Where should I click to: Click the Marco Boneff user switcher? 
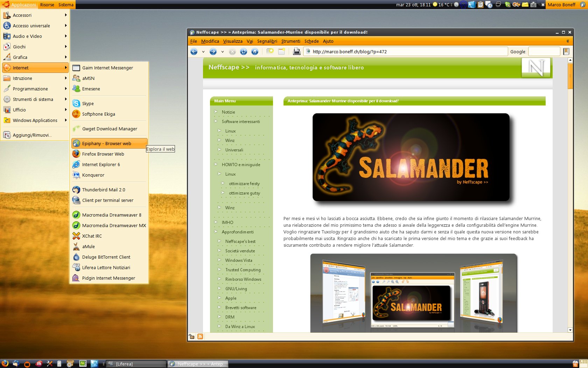coord(561,5)
